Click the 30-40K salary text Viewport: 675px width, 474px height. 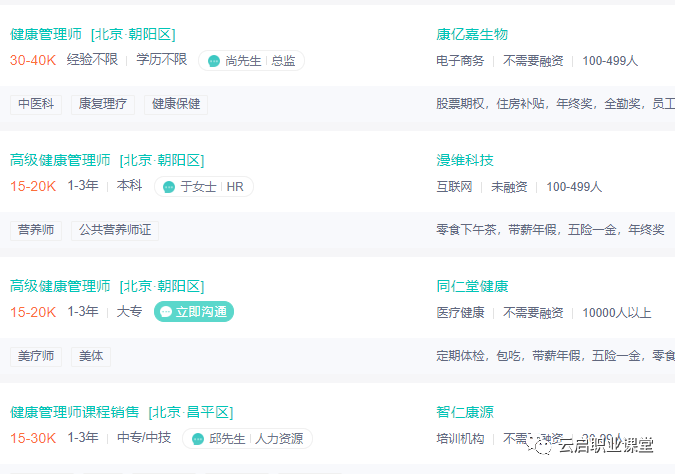click(33, 60)
